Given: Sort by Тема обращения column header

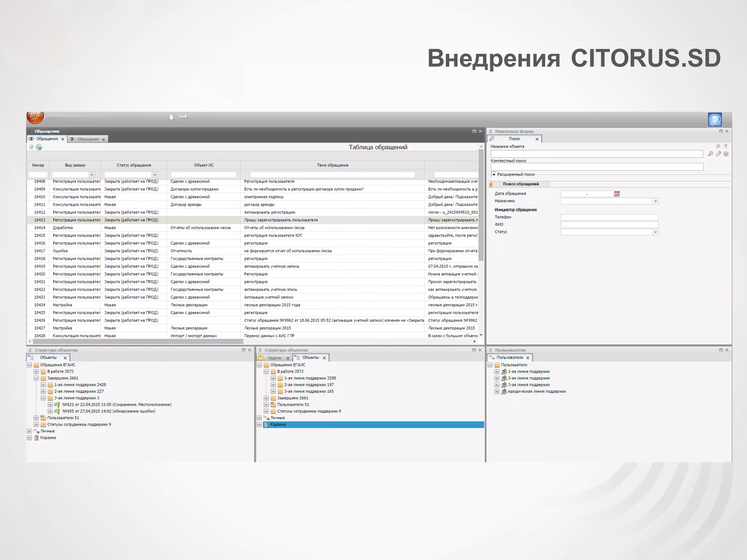Looking at the screenshot, I should pyautogui.click(x=332, y=165).
